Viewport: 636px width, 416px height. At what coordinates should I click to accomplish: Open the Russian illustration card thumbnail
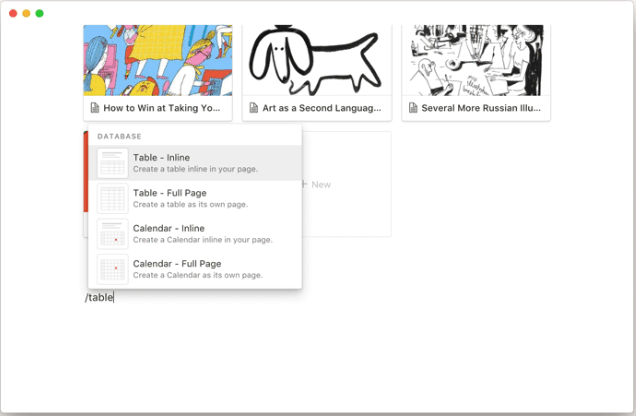point(476,60)
